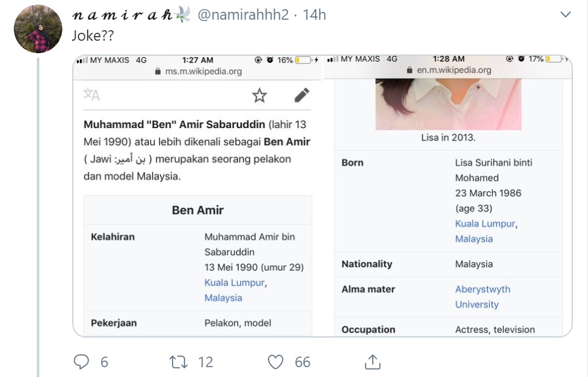Click the reply speech bubble icon
Screen dimensions: 588x377
81,362
